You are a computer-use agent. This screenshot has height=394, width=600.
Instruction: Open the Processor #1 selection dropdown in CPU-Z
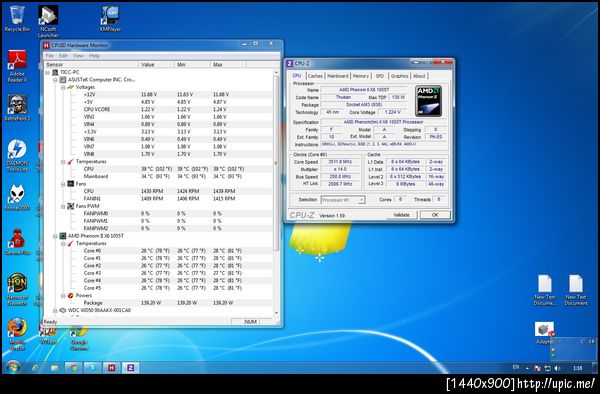(343, 200)
